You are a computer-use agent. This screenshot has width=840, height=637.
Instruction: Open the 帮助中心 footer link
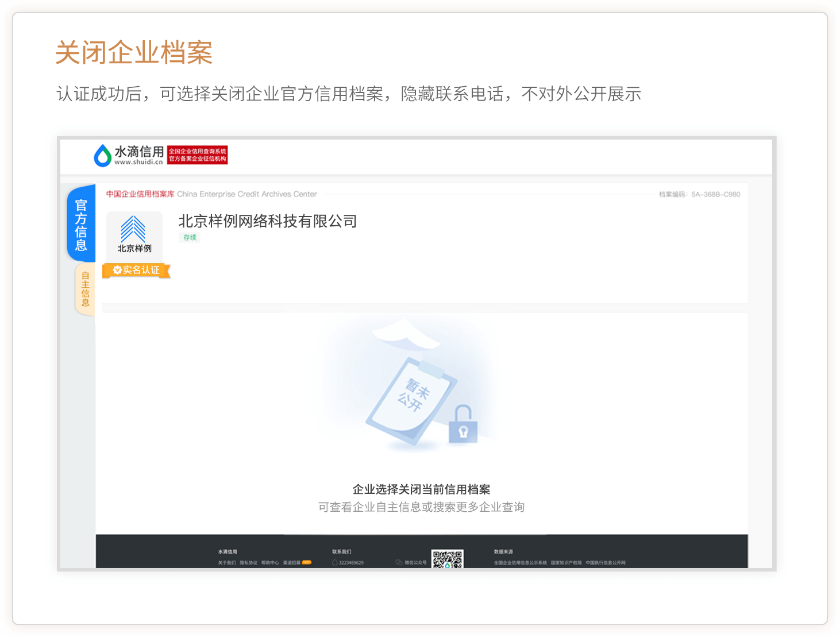(x=270, y=563)
